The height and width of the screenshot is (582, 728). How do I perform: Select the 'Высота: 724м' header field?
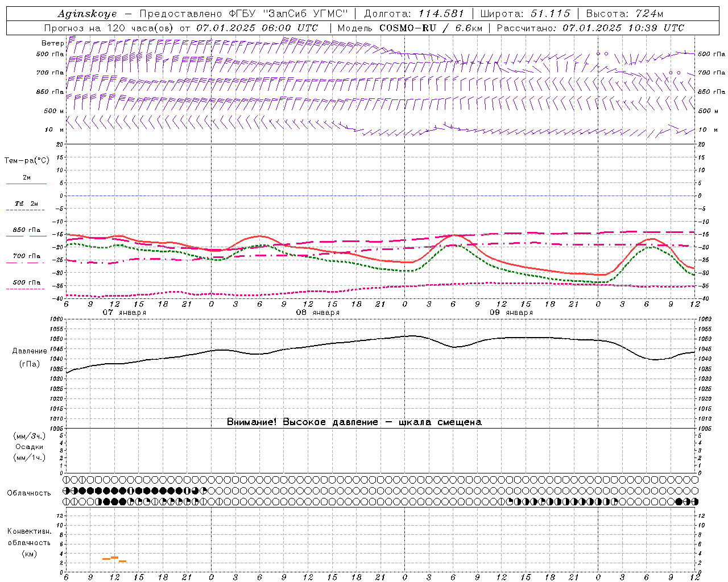[x=624, y=14]
